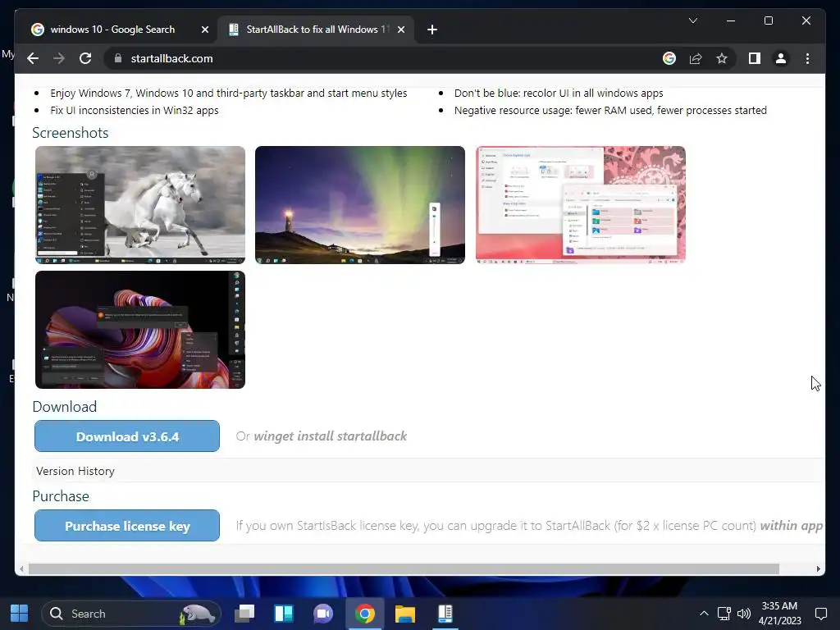Open the white horses screenshot thumbnail
Image resolution: width=840 pixels, height=630 pixels.
[140, 204]
